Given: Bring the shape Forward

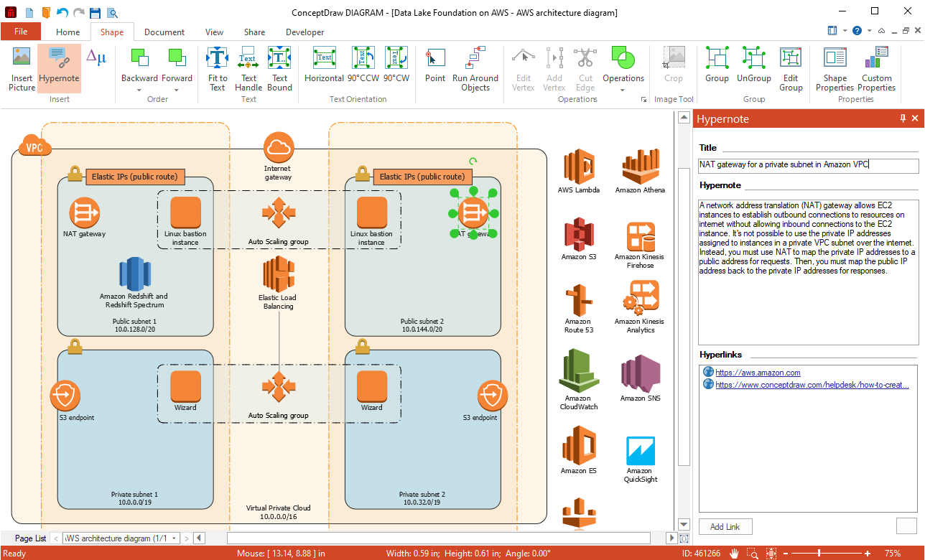Looking at the screenshot, I should tap(177, 65).
